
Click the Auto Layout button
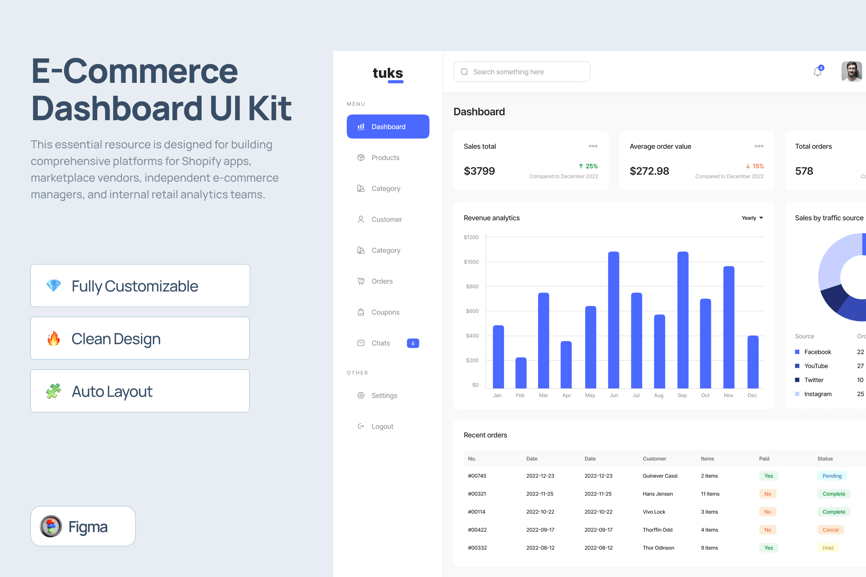140,391
